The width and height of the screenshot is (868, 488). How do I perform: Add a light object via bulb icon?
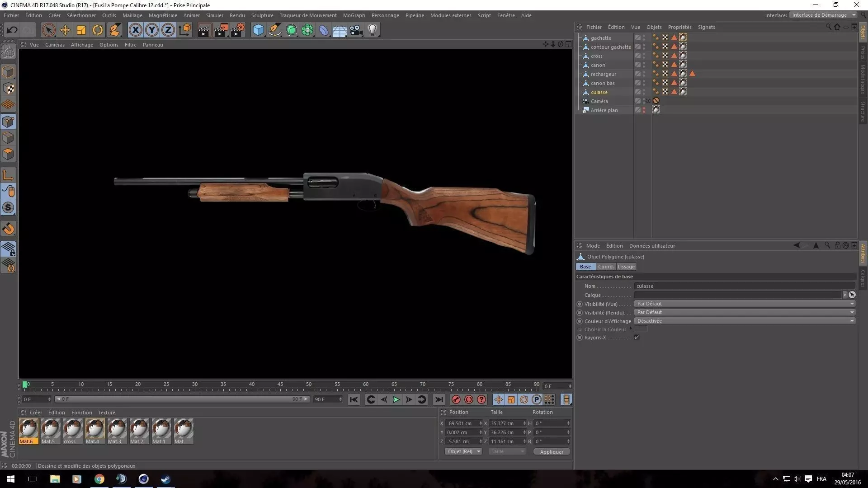[x=372, y=30]
